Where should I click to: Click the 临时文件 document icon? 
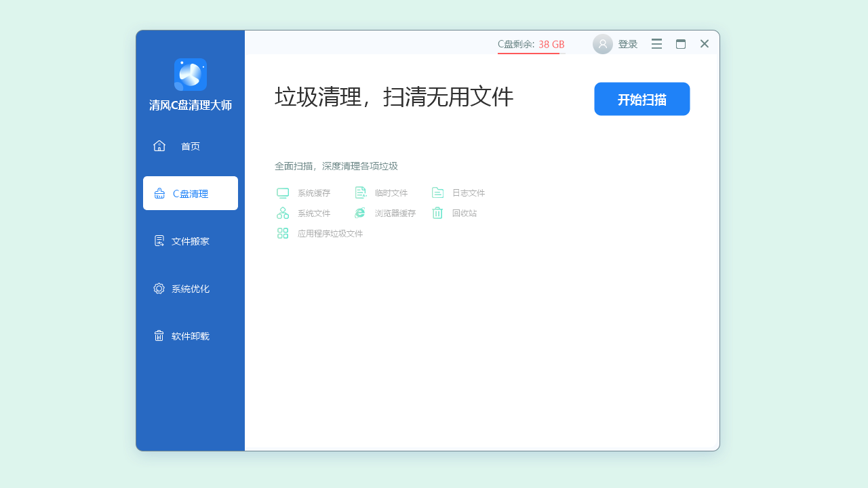(x=361, y=192)
